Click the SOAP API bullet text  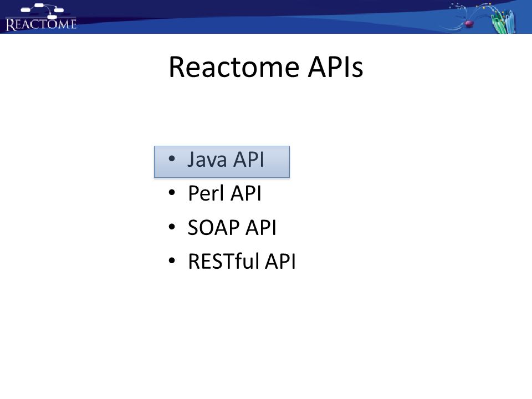(x=232, y=227)
